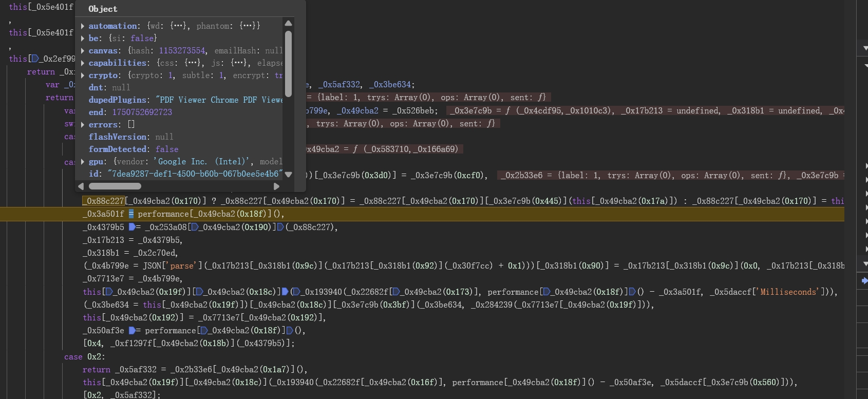The width and height of the screenshot is (868, 399).
Task: Click the highlighted _0x88c227 variable
Action: tap(103, 201)
